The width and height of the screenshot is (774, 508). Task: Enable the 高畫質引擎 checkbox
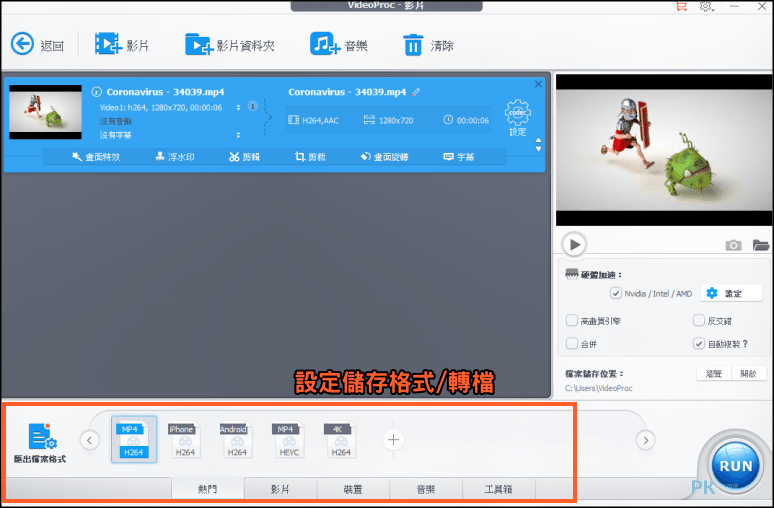[572, 320]
